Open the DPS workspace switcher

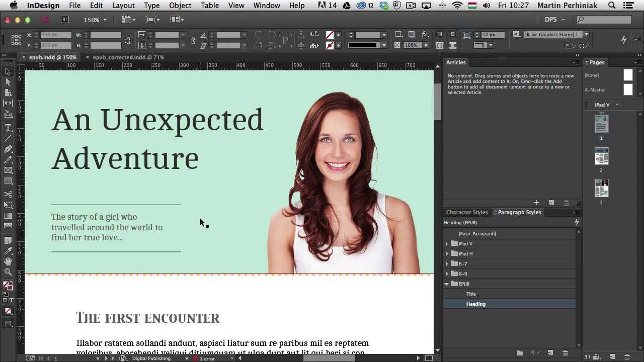click(554, 20)
